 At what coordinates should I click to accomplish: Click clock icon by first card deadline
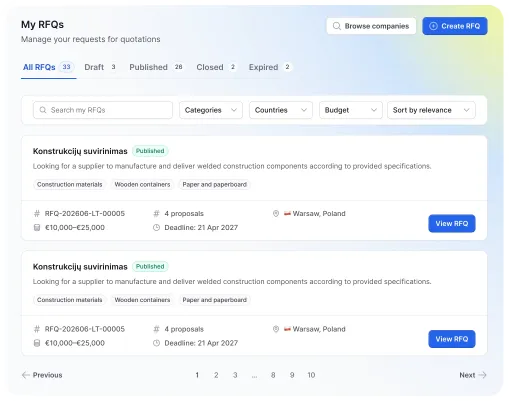156,227
